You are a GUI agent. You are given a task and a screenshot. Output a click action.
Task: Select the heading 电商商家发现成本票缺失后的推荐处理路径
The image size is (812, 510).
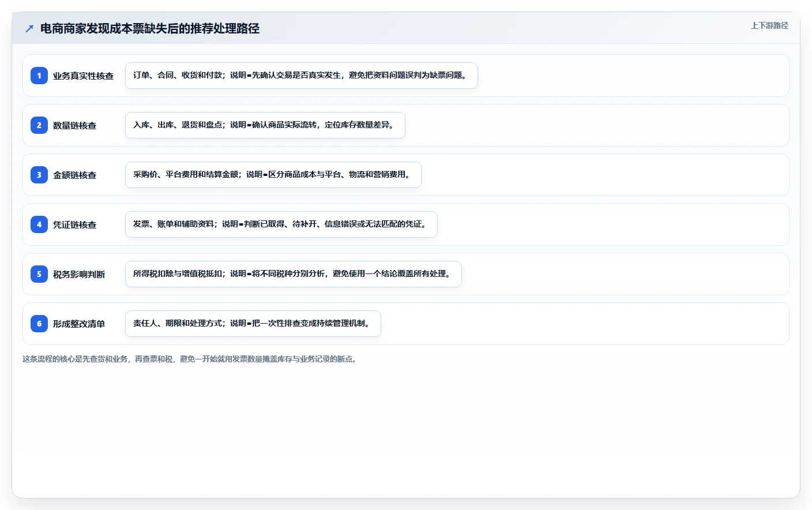click(150, 28)
